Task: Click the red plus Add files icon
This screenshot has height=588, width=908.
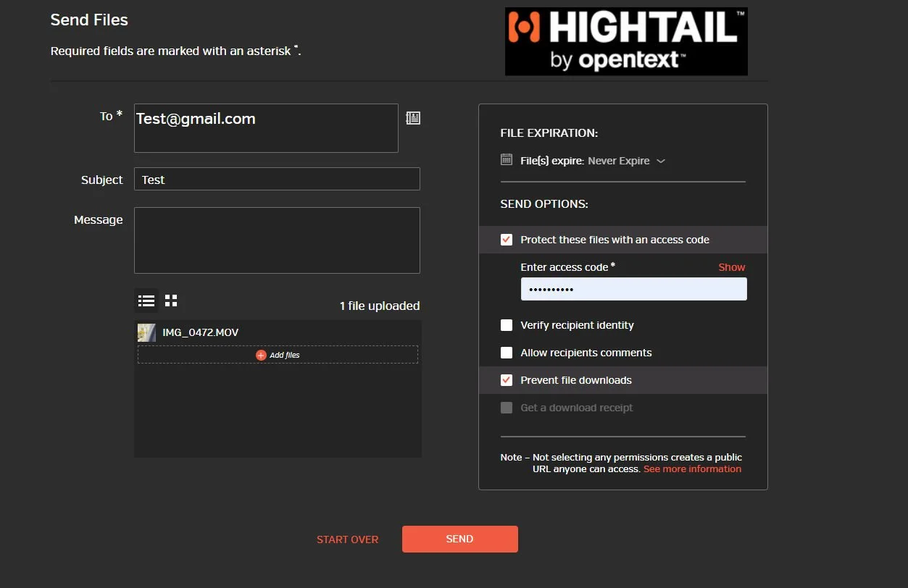Action: point(261,355)
